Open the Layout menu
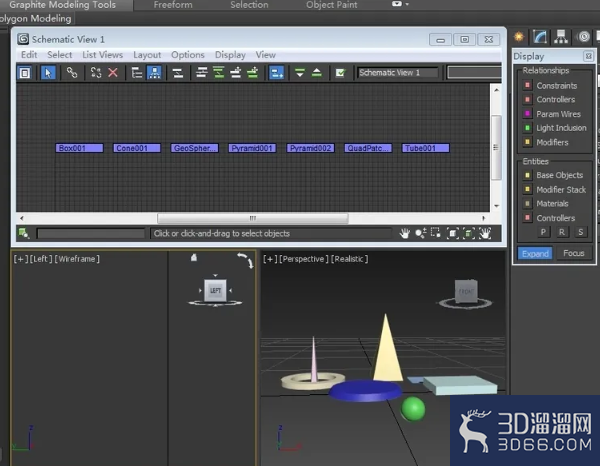The width and height of the screenshot is (600, 466). pyautogui.click(x=147, y=55)
